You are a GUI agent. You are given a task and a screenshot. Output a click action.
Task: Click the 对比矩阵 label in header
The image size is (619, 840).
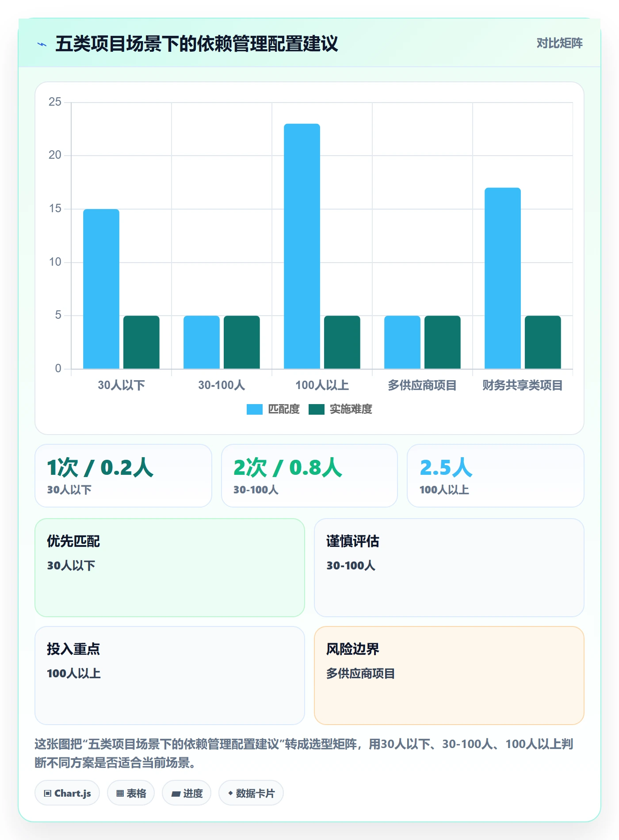tap(559, 43)
